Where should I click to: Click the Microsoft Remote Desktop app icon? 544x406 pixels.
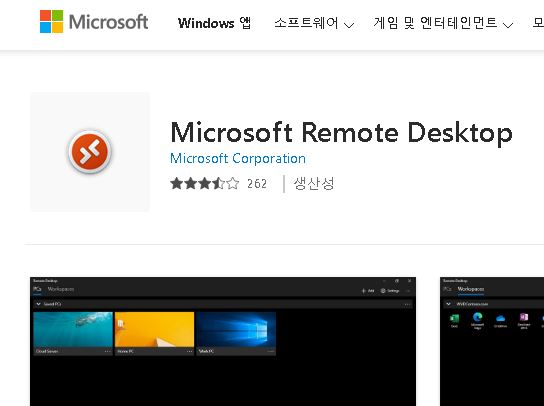[90, 152]
